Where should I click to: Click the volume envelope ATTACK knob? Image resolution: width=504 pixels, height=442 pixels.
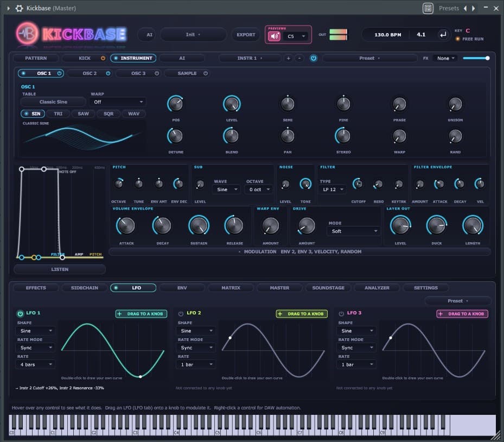[x=126, y=225]
